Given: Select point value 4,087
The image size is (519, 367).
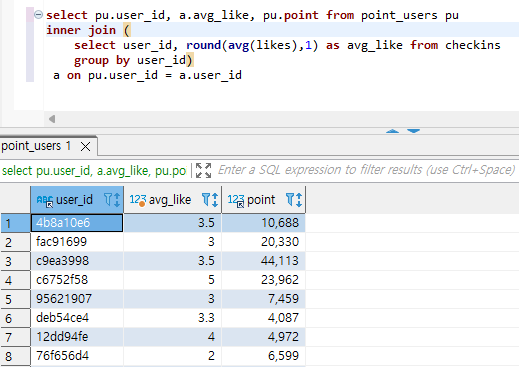Looking at the screenshot, I should pos(263,318).
